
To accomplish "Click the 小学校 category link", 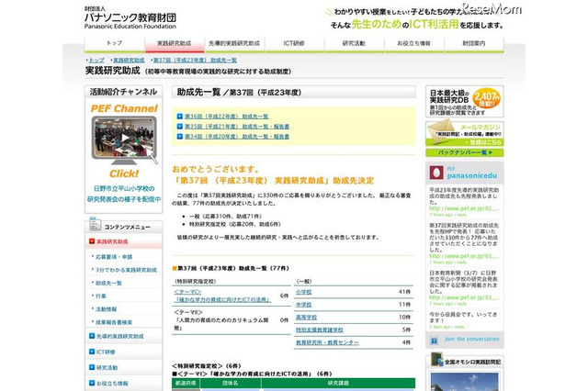I will [304, 292].
